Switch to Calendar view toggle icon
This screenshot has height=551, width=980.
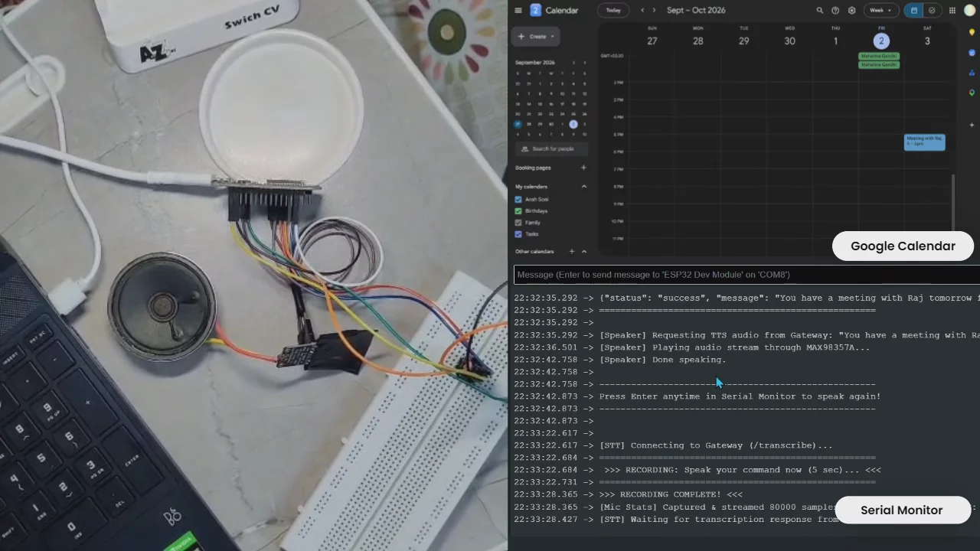click(913, 11)
